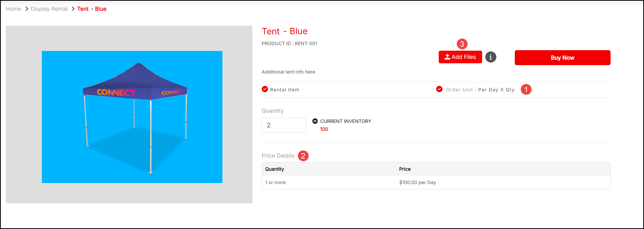Open the blue tent product image

[x=132, y=117]
